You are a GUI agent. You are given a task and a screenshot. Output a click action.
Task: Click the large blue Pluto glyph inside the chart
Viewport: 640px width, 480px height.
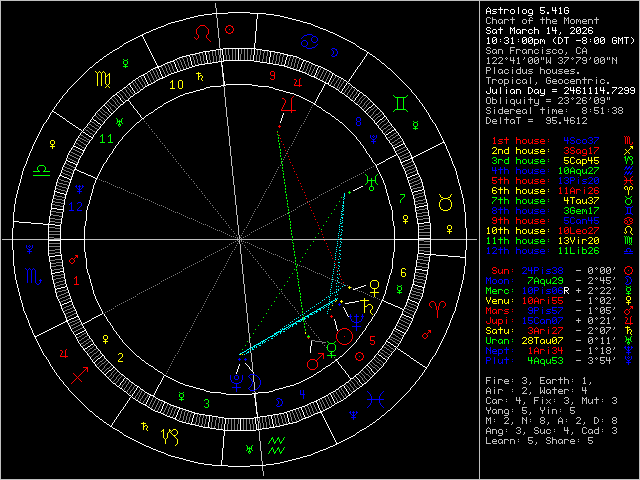(236, 383)
